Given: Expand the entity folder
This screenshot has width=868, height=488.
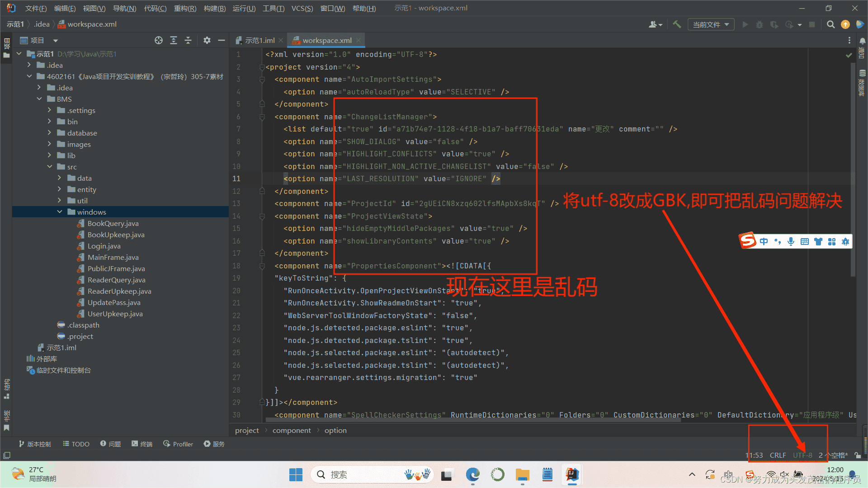Looking at the screenshot, I should click(x=60, y=189).
